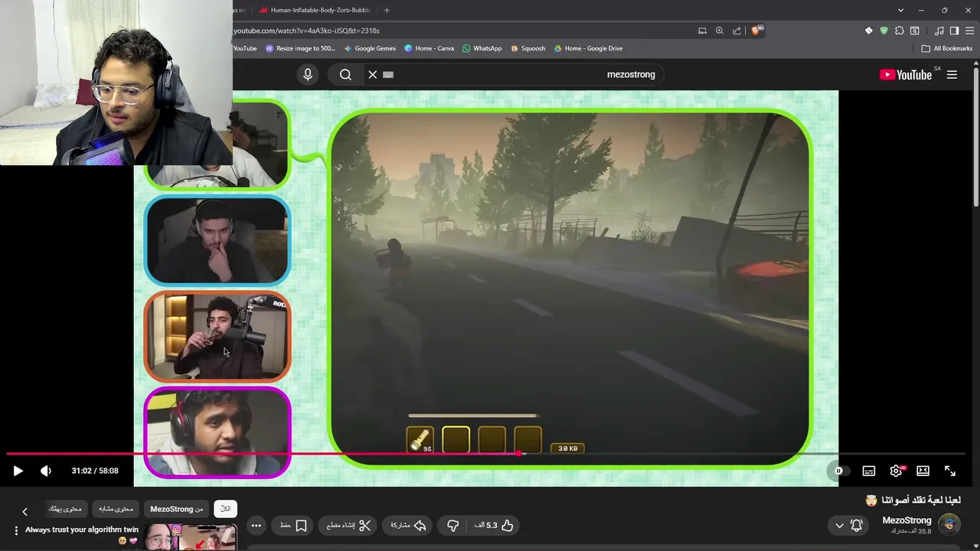Click the YouTube search magnifier button
Image resolution: width=980 pixels, height=551 pixels.
coord(345,74)
